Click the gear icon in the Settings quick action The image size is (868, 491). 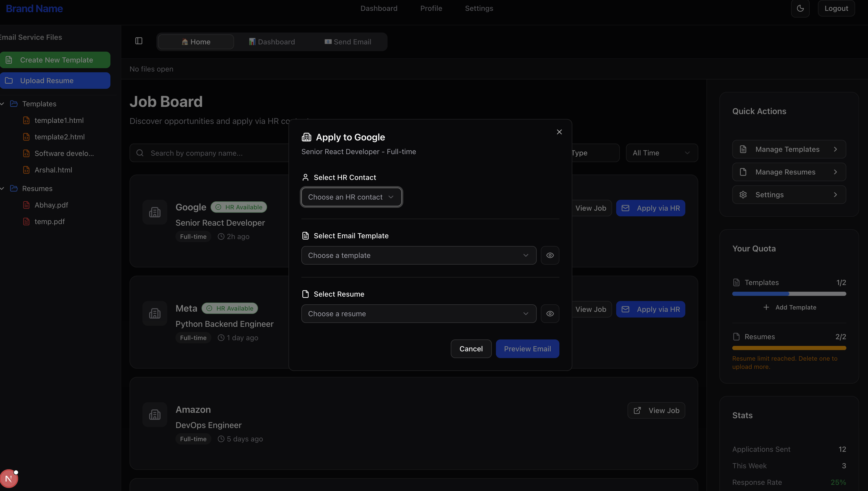tap(743, 195)
